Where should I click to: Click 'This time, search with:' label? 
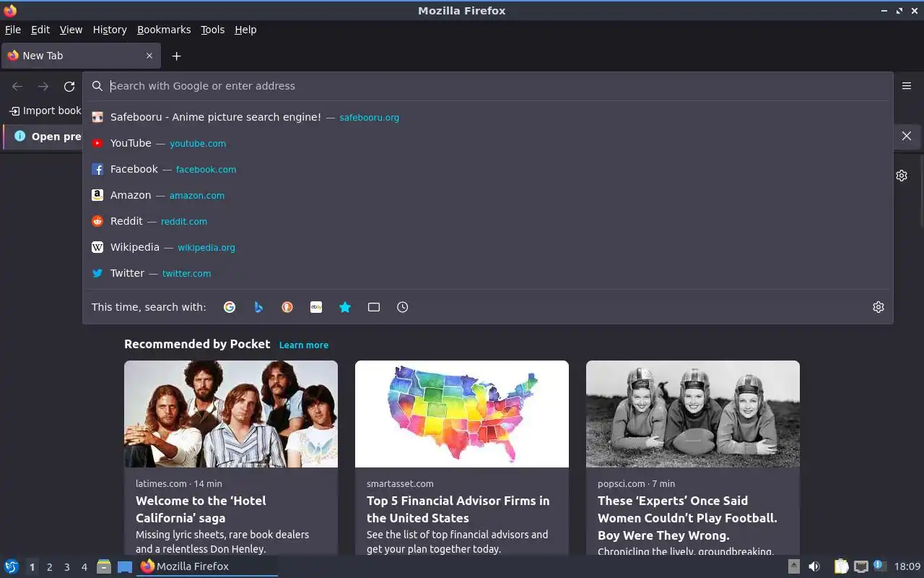point(149,307)
